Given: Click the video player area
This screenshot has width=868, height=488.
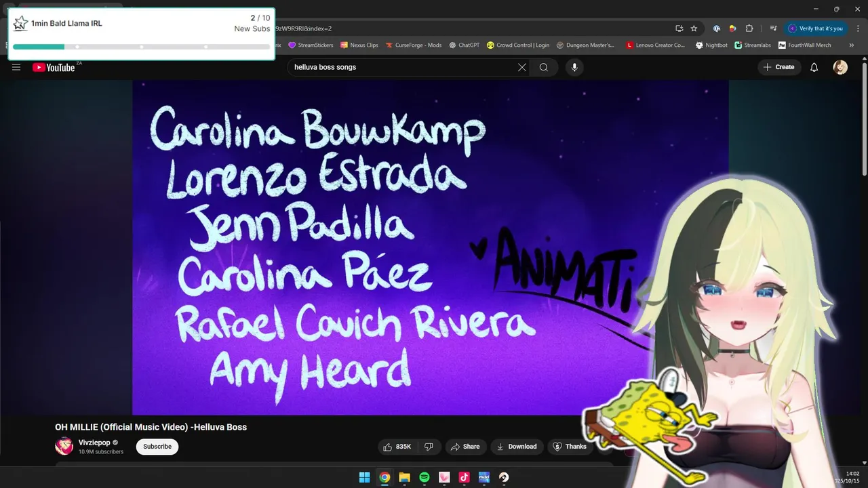Looking at the screenshot, I should 430,247.
